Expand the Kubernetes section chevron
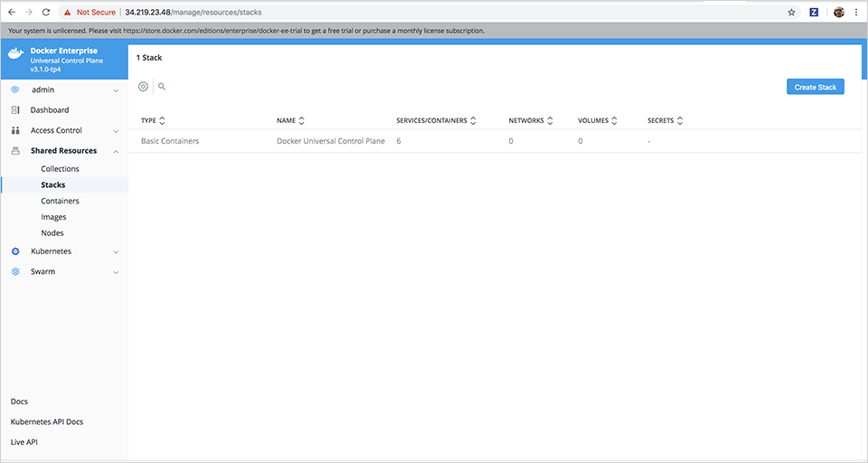 click(x=116, y=252)
